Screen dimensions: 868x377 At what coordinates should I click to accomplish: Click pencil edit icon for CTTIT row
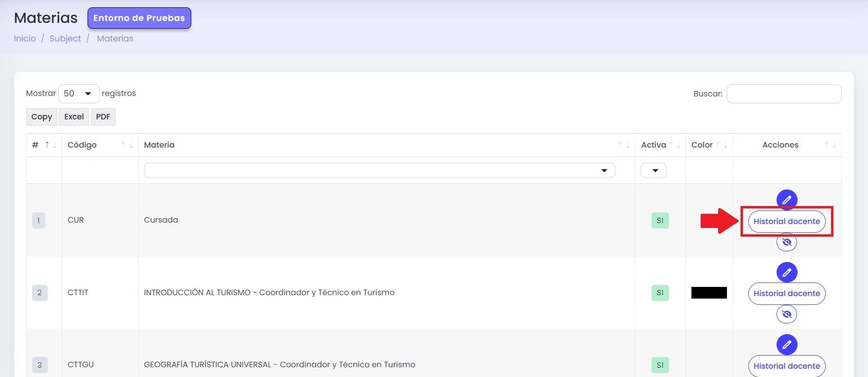pyautogui.click(x=787, y=272)
